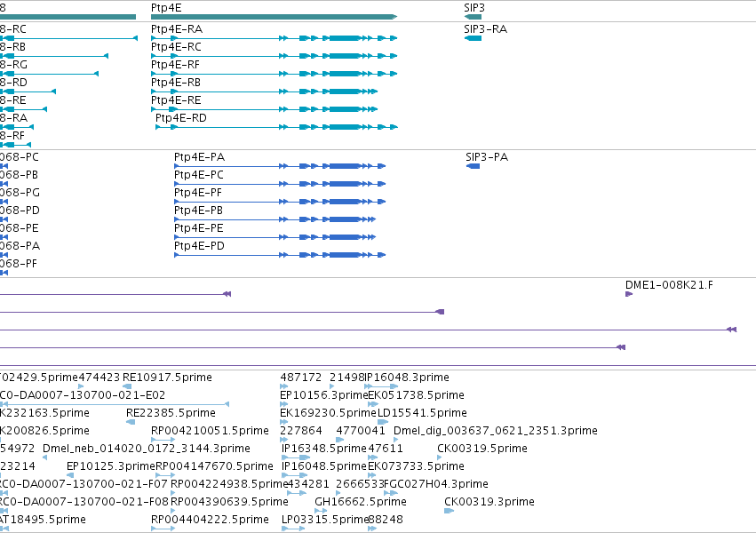
Task: Select the feature labeled 474423
Action: [99, 378]
